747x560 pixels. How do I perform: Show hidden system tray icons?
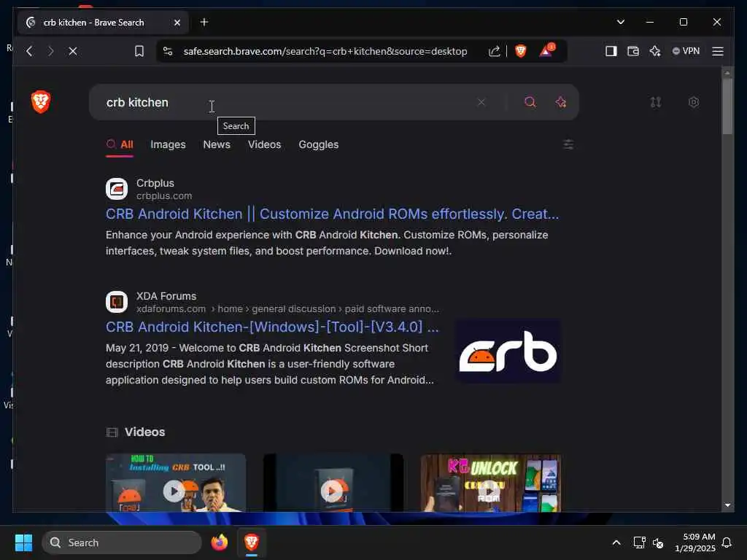click(616, 542)
